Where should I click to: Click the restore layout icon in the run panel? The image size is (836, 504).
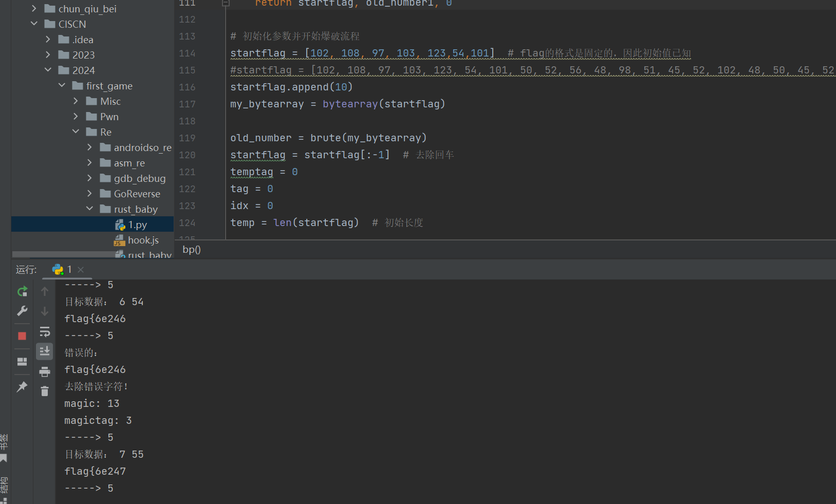pyautogui.click(x=22, y=362)
